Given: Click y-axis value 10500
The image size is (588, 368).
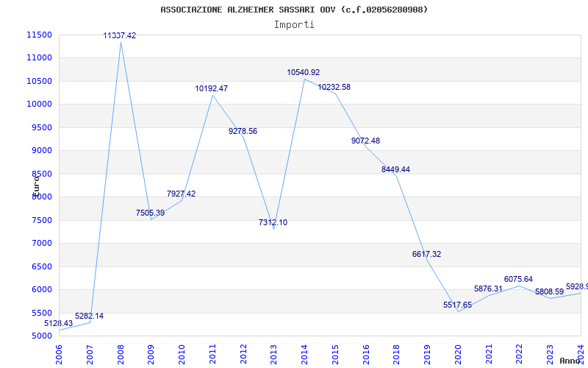Looking at the screenshot, I should pos(39,81).
